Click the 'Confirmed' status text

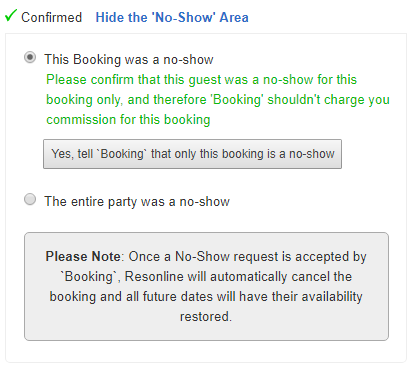[x=51, y=17]
